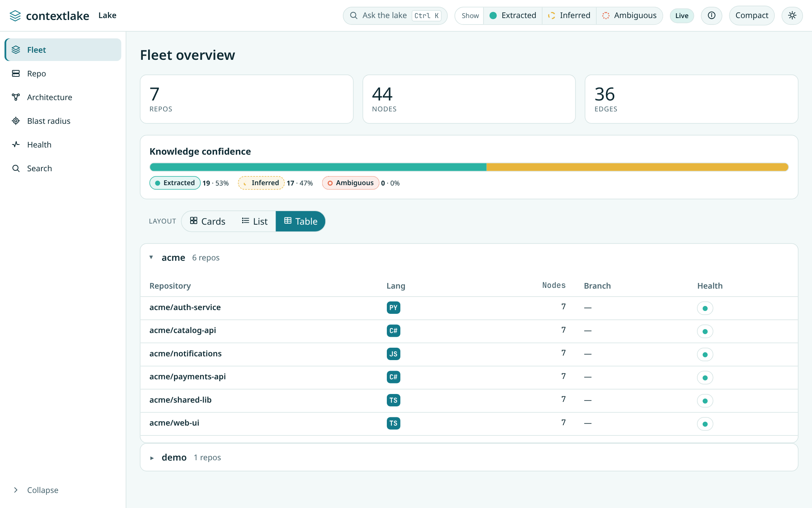Click teal Extracted segment of confidence bar
This screenshot has height=508, width=812.
[x=318, y=167]
